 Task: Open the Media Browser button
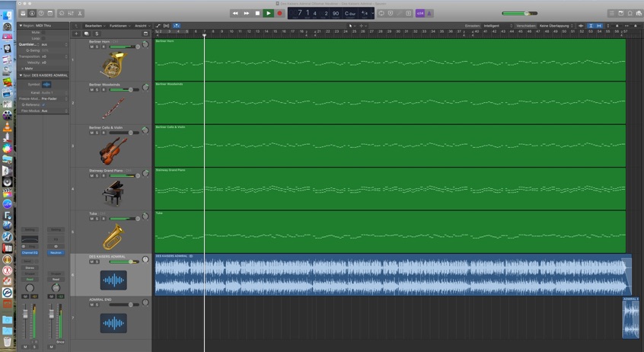(x=639, y=13)
